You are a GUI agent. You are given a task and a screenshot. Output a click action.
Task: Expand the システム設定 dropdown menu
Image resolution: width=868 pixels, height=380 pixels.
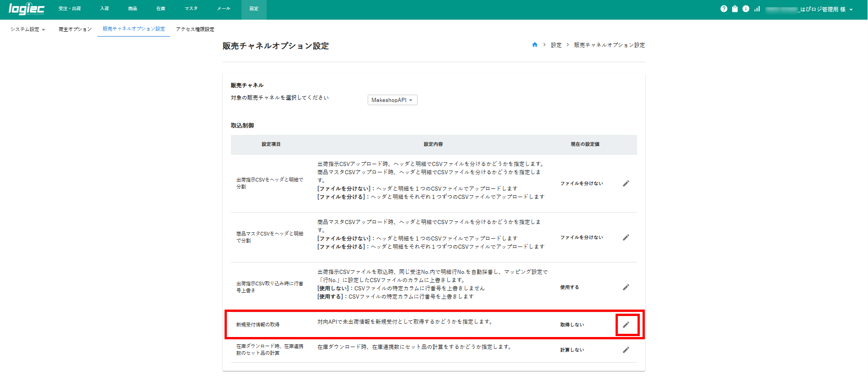(28, 29)
